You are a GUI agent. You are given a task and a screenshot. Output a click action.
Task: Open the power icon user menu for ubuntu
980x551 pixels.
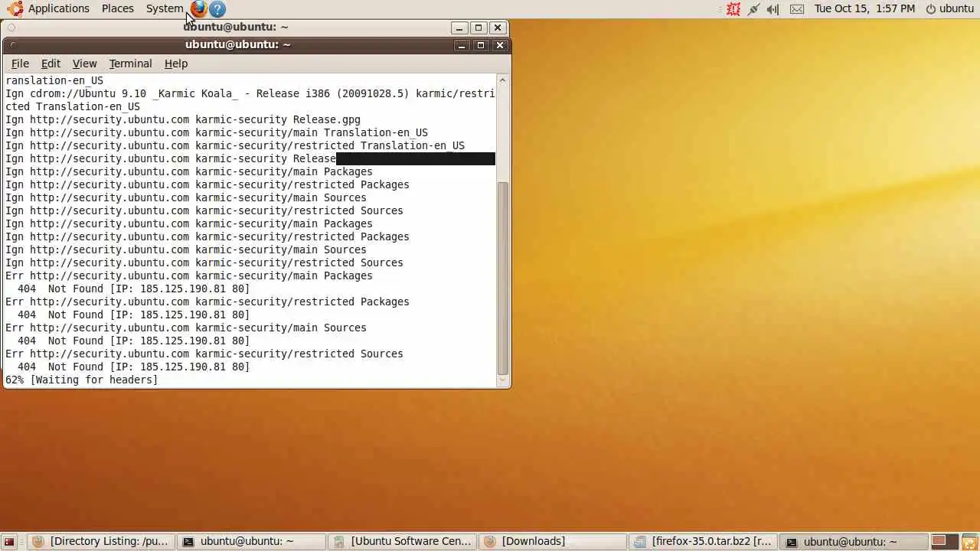949,8
